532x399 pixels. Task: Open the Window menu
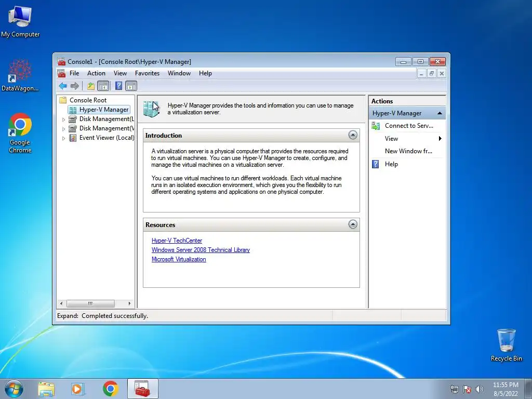(x=179, y=73)
